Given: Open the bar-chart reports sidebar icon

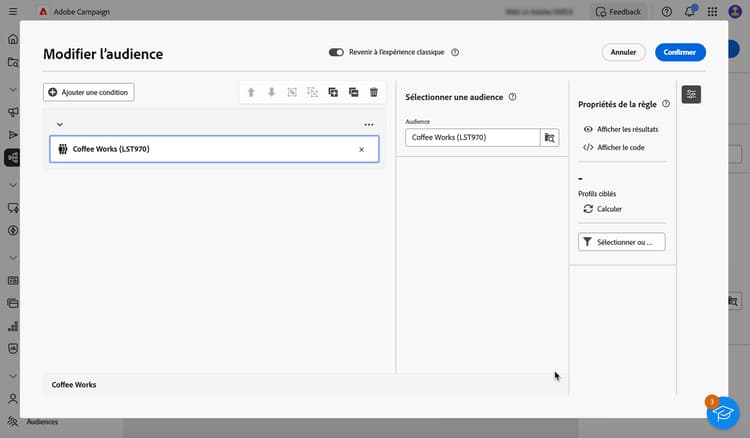Looking at the screenshot, I should [x=13, y=327].
